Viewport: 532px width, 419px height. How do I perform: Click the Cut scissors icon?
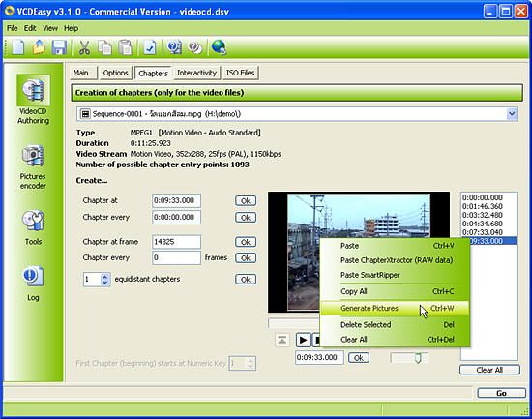(84, 47)
